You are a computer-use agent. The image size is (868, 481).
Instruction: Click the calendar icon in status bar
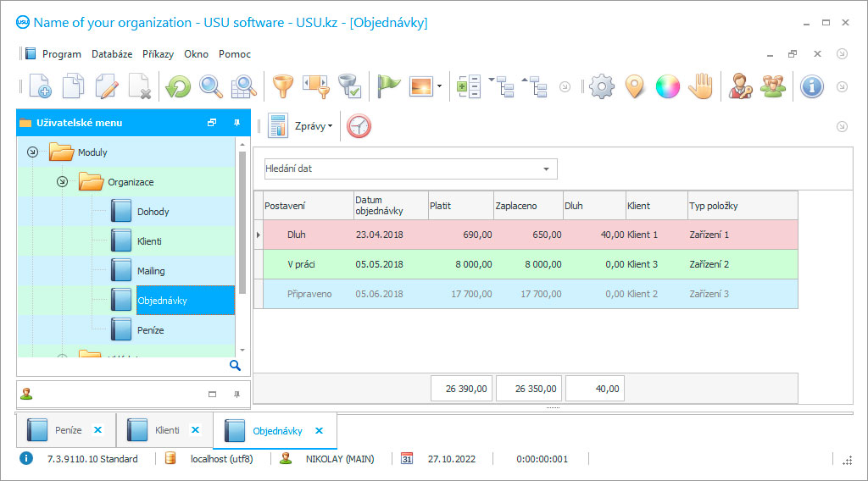click(407, 458)
